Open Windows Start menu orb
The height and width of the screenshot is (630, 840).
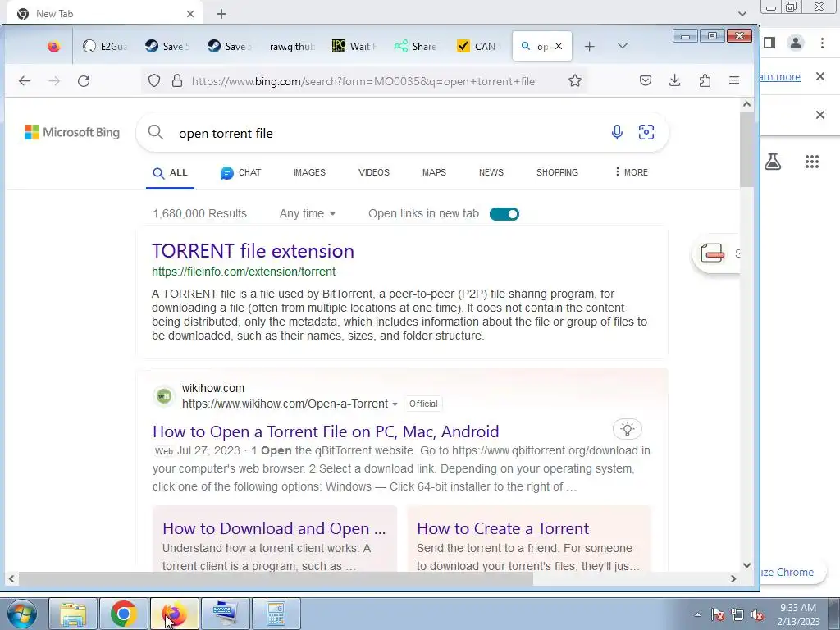tap(22, 614)
